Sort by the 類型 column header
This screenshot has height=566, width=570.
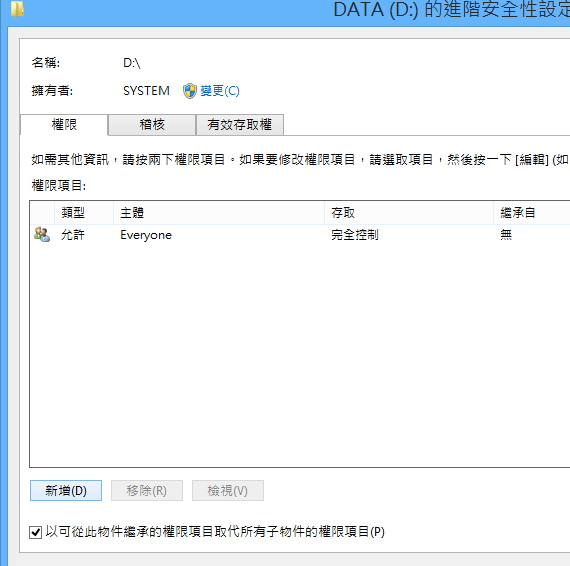point(84,213)
